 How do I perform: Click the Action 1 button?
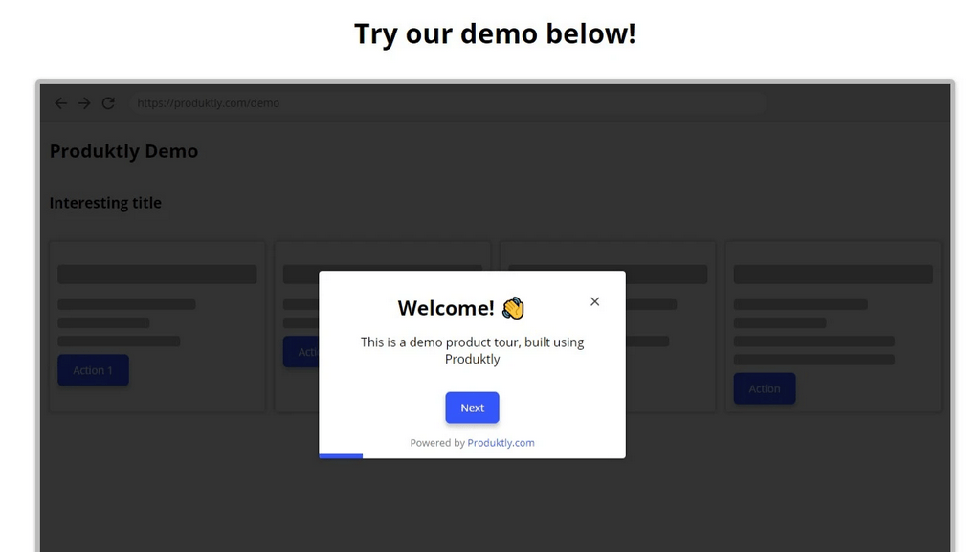[x=93, y=370]
